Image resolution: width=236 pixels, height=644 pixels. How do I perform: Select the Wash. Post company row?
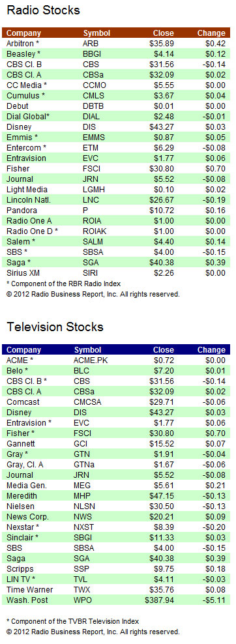116,600
